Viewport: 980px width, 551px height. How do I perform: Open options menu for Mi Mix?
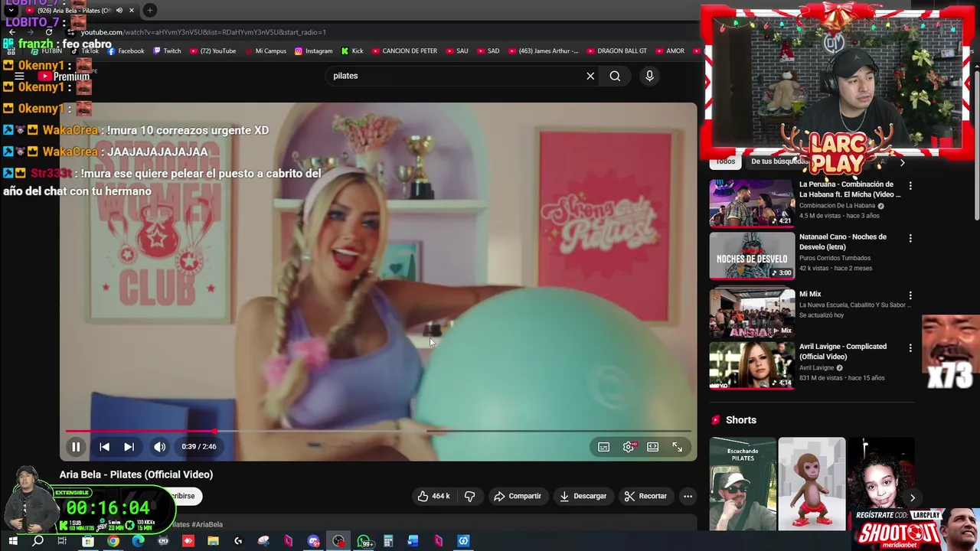[910, 295]
